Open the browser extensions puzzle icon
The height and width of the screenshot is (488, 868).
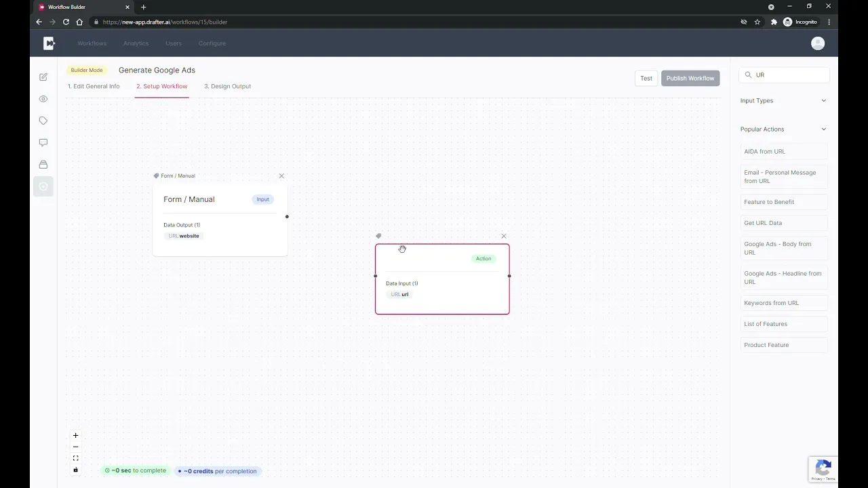point(774,22)
